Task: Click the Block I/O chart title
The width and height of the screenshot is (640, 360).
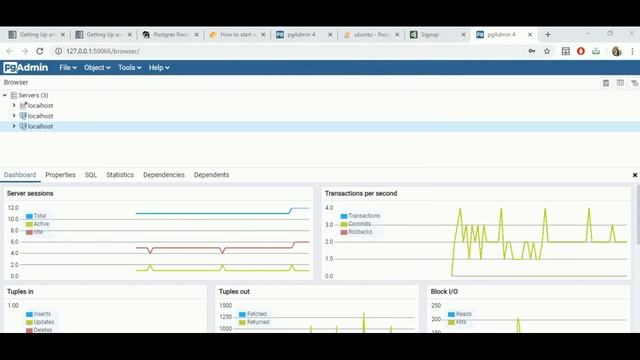Action: point(444,291)
